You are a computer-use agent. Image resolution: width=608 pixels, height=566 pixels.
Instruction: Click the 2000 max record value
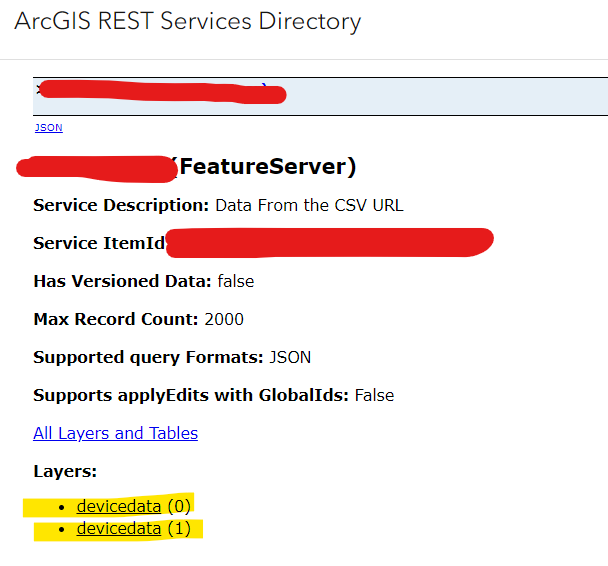pos(224,319)
